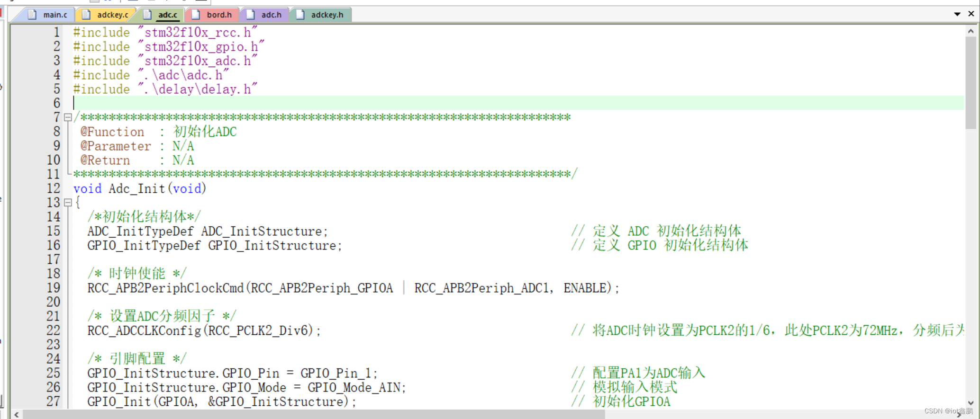Click the ".\delay\delay.h" include text
The width and height of the screenshot is (980, 419).
pyautogui.click(x=198, y=89)
